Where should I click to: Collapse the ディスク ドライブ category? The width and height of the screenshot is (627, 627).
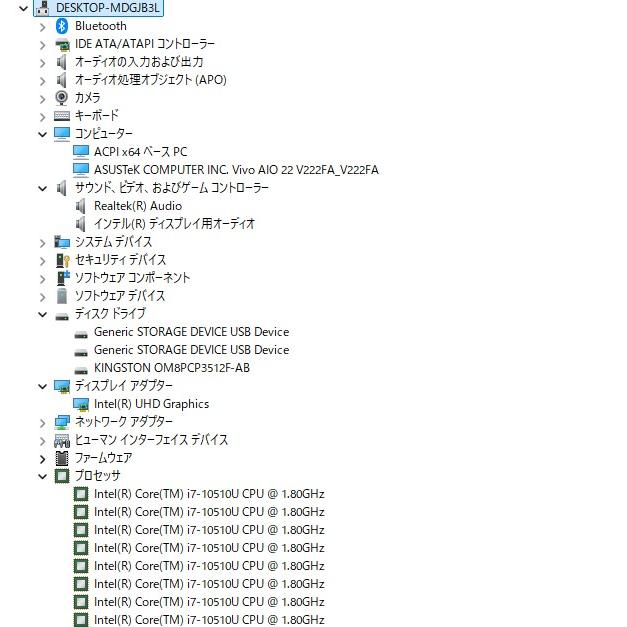pos(42,314)
